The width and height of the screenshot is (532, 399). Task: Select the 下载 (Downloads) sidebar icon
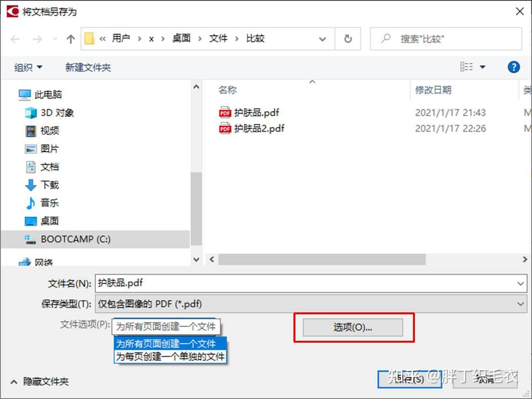pos(32,185)
